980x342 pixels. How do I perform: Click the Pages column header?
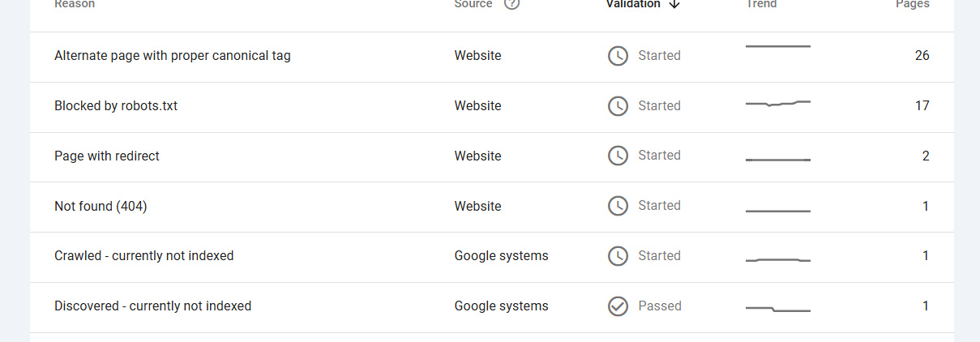(x=913, y=4)
